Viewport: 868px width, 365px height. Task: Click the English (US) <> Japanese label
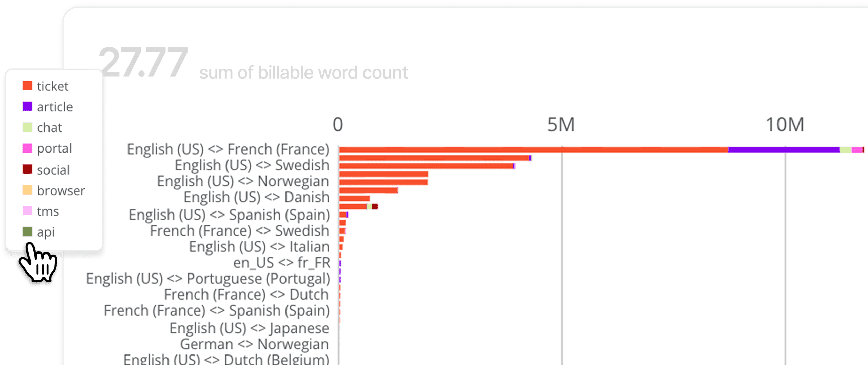(249, 328)
